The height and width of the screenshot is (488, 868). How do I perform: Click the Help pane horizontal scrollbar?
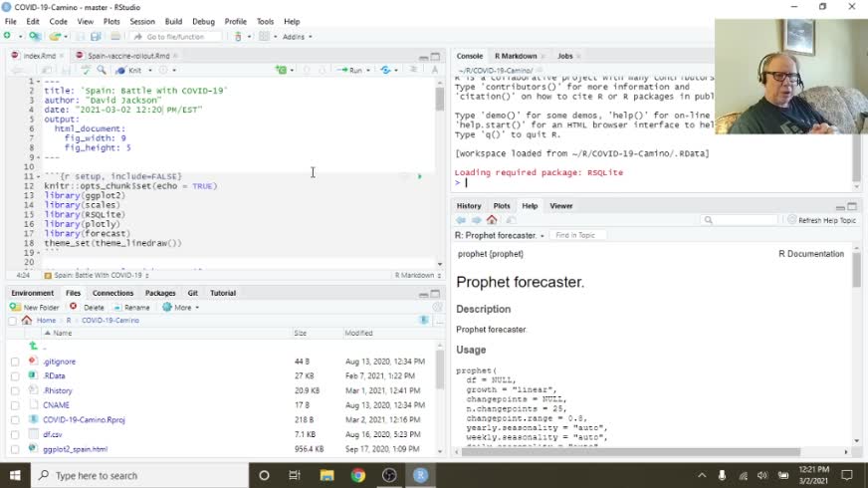tap(631, 452)
